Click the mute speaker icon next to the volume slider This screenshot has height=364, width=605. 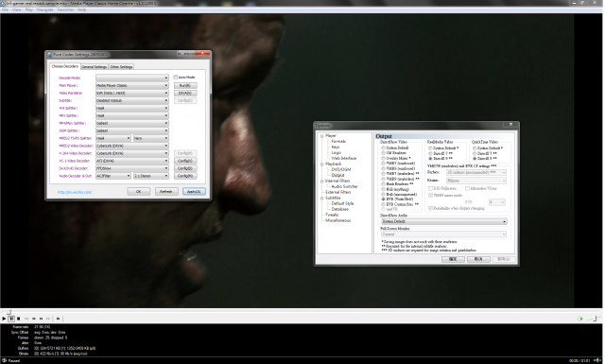[x=579, y=319]
